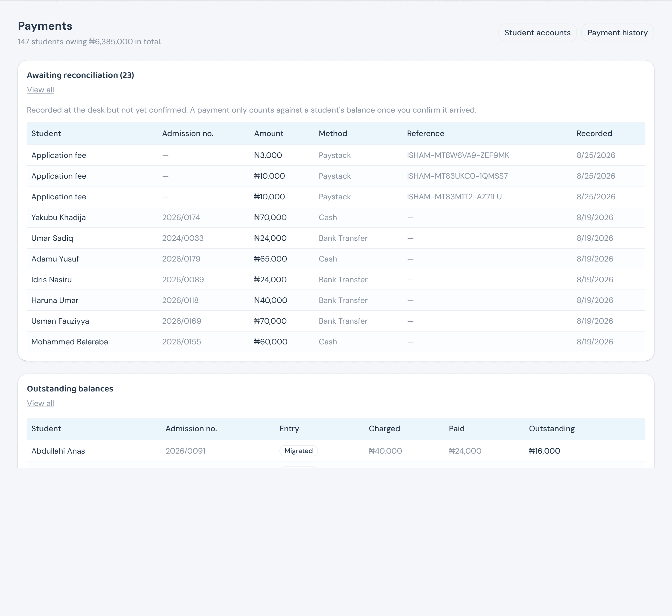This screenshot has width=672, height=616.
Task: Click admission number 2026/0174
Action: [x=181, y=217]
